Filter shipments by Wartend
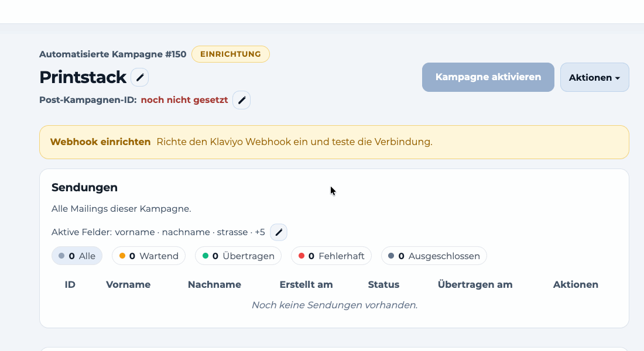 coord(149,256)
